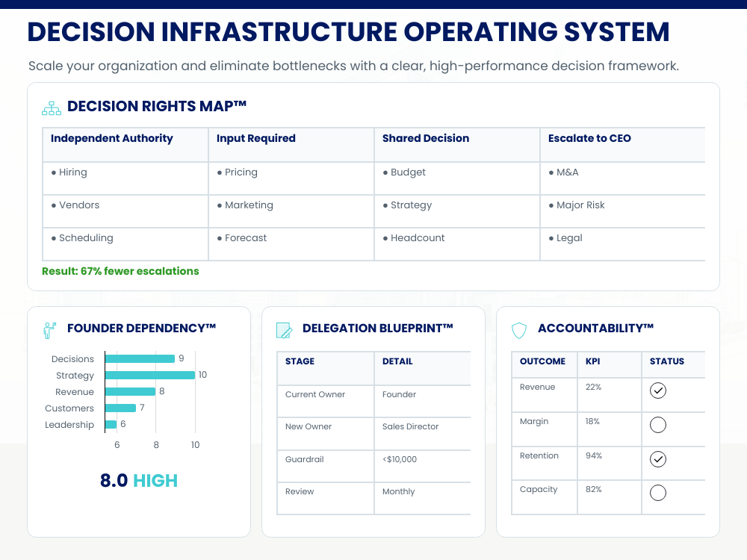Viewport: 747px width, 560px height.
Task: Click the STAGE column header
Action: tap(326, 368)
